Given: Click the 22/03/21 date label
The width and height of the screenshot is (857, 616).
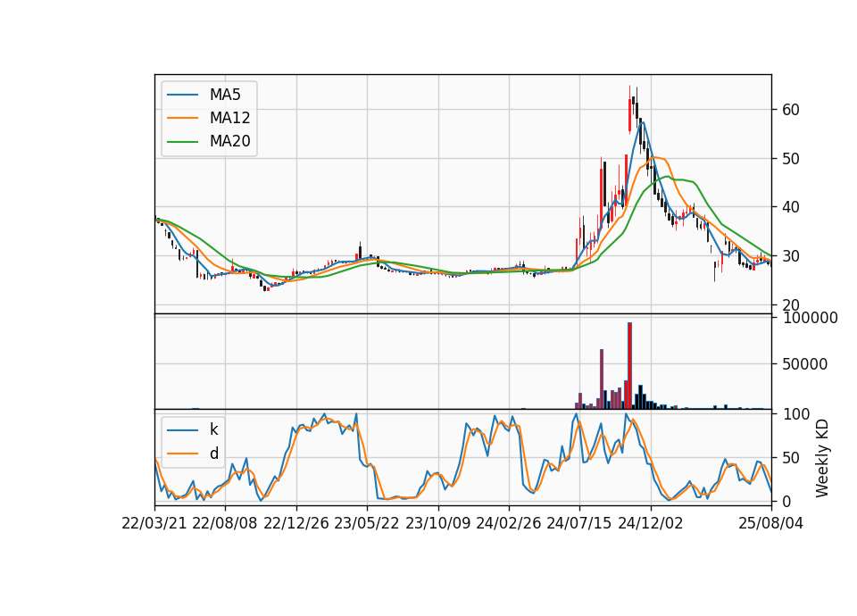Looking at the screenshot, I should pos(154,523).
